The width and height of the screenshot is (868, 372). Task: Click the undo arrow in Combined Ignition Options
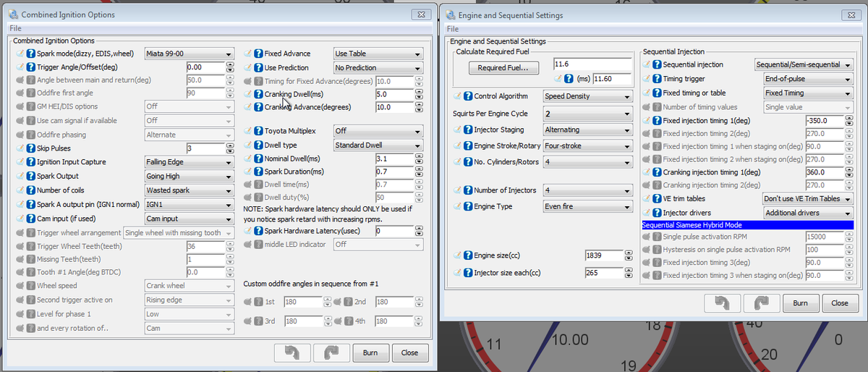292,353
